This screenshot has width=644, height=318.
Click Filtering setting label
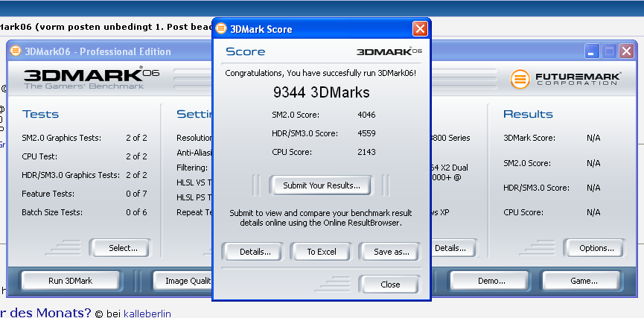pyautogui.click(x=192, y=168)
